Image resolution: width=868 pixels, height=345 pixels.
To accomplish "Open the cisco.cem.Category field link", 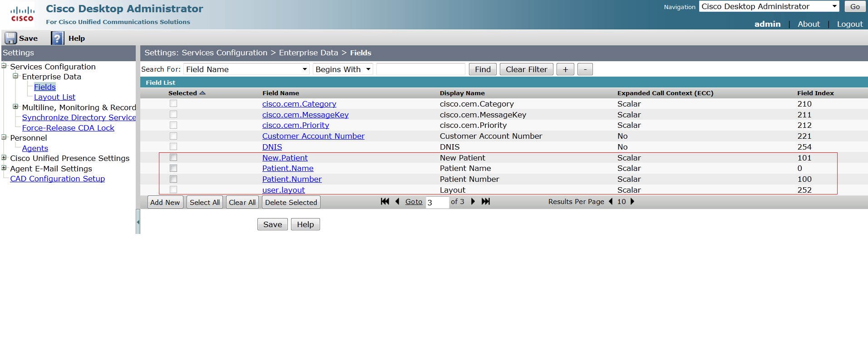I will pyautogui.click(x=299, y=104).
